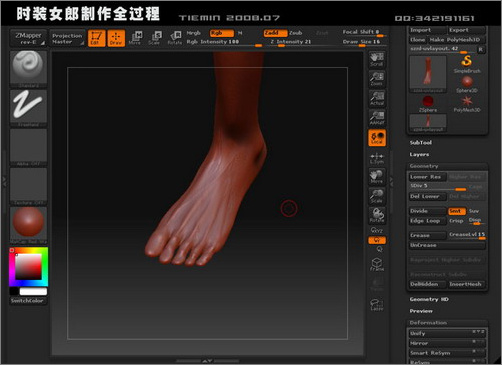Click the Del Lower button
Viewport: 502px width, 365px height.
427,196
